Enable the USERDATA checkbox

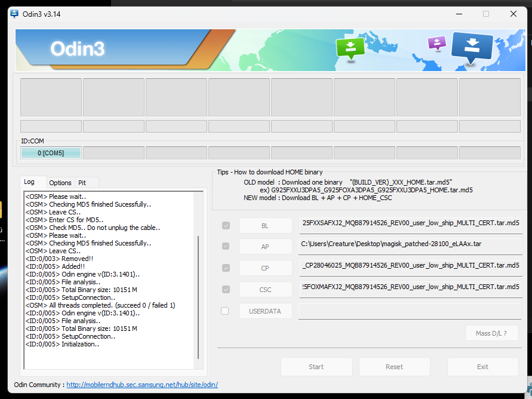(x=225, y=311)
